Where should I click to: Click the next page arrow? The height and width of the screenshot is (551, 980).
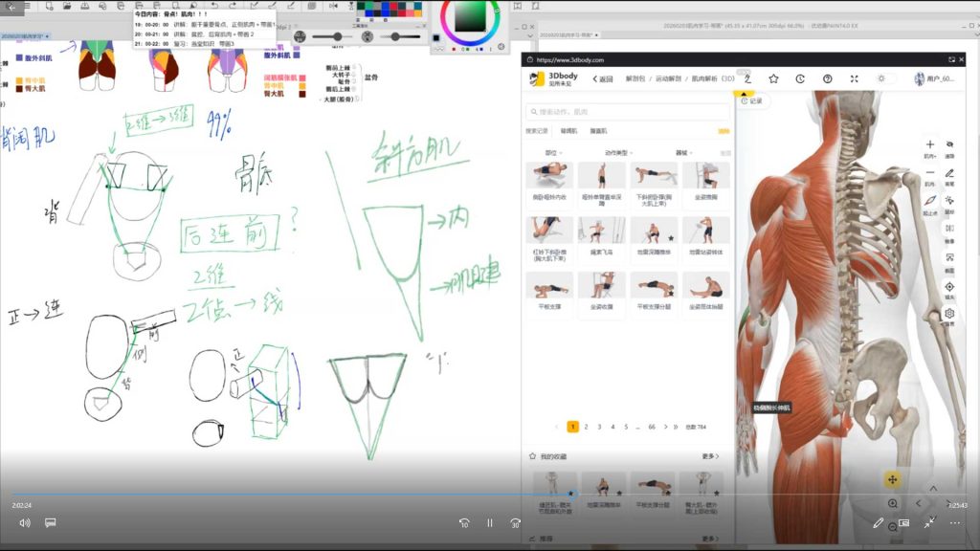[666, 427]
